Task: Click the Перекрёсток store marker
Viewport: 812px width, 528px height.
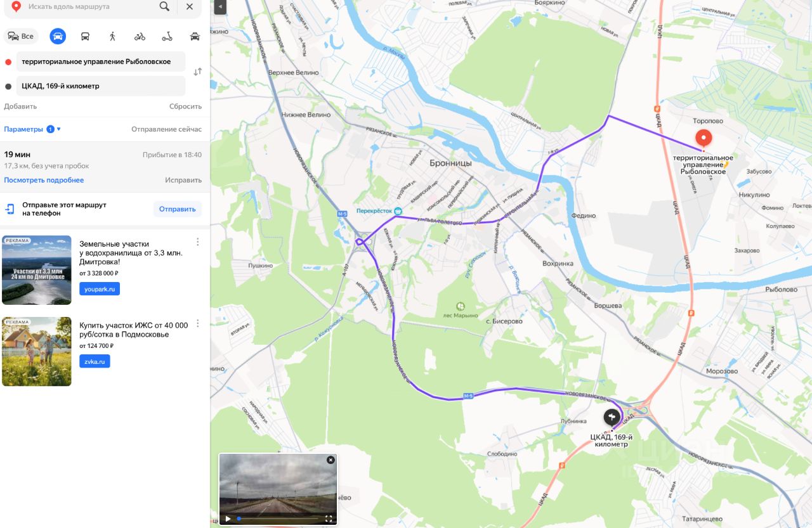Action: 398,211
